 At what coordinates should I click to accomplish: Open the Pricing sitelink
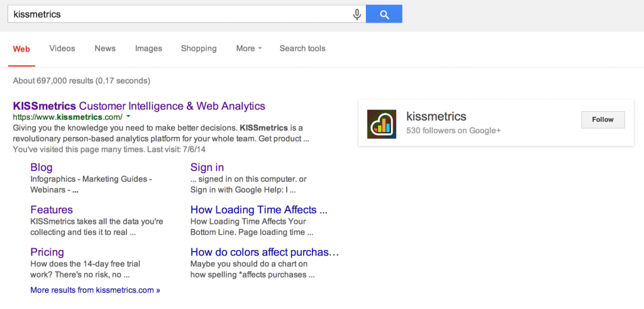tap(47, 252)
